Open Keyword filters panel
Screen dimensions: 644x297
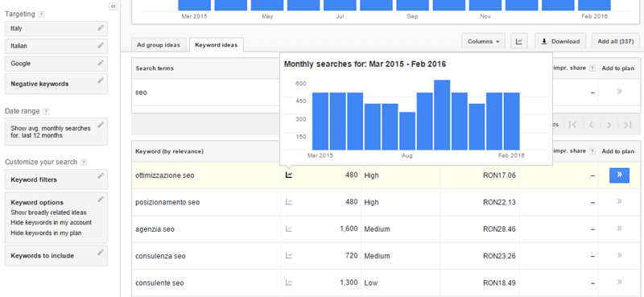tap(56, 179)
